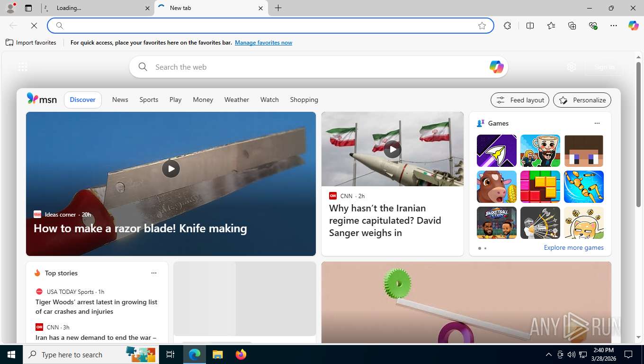The width and height of the screenshot is (644, 364).
Task: Open How to make a razor blade headline
Action: pyautogui.click(x=140, y=228)
